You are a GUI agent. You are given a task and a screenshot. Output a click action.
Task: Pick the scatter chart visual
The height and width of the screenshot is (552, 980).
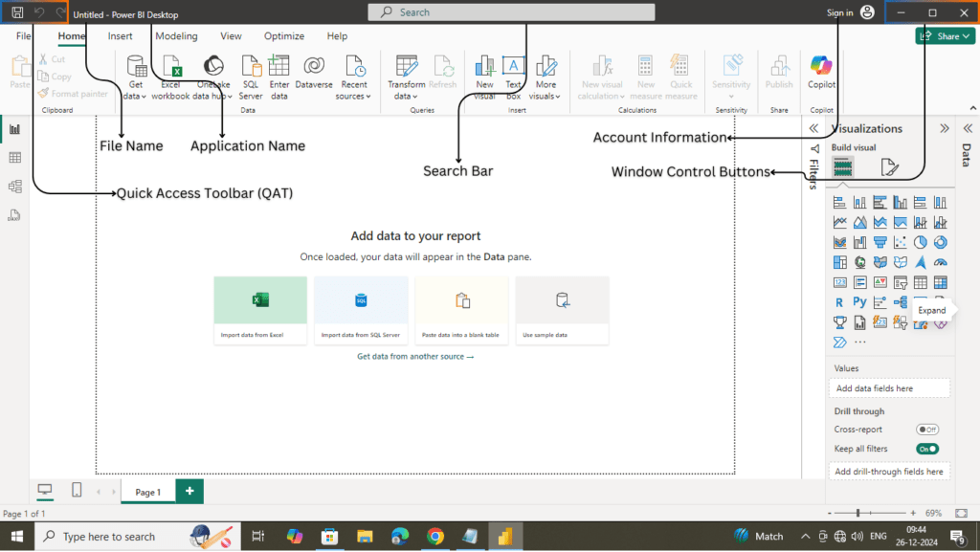[x=900, y=242]
